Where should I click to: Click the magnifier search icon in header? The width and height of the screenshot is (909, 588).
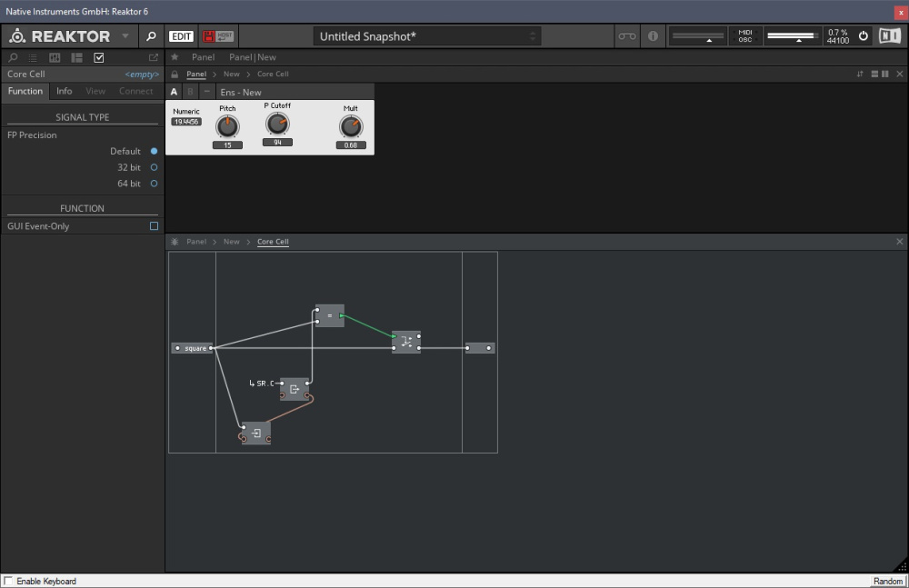click(x=151, y=36)
